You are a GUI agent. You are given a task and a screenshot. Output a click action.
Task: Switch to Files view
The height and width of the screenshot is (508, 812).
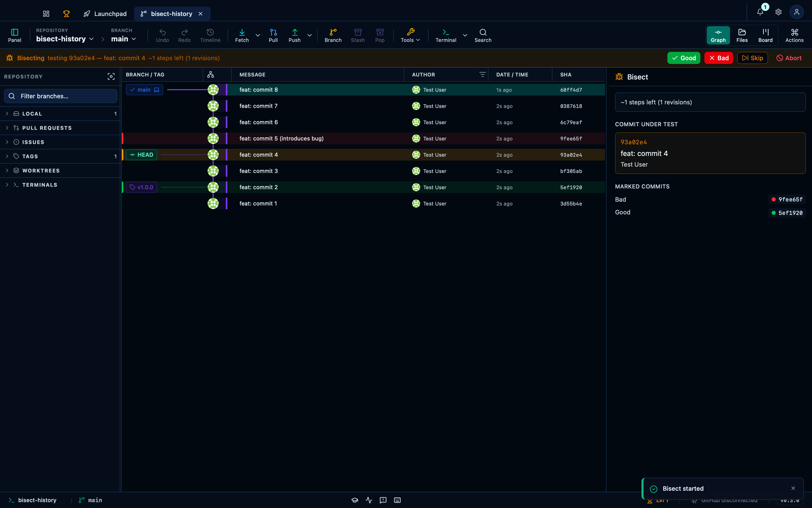(742, 35)
